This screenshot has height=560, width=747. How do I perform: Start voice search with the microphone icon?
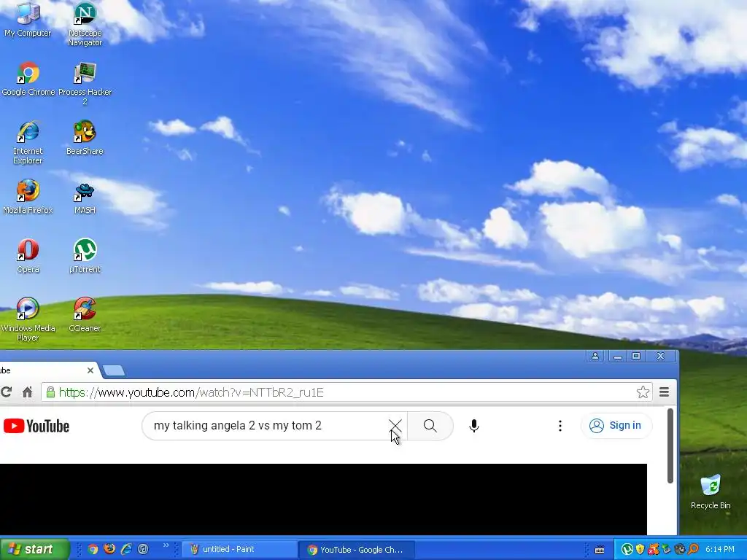(x=473, y=426)
